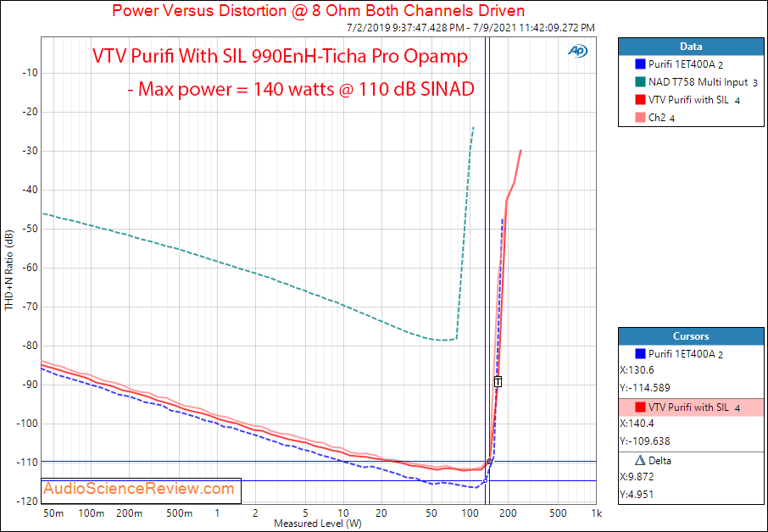
Task: Select the Data panel header
Action: (x=691, y=47)
